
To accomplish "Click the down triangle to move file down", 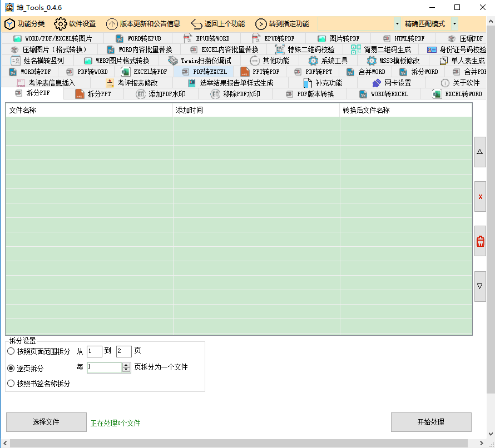I will click(x=479, y=286).
